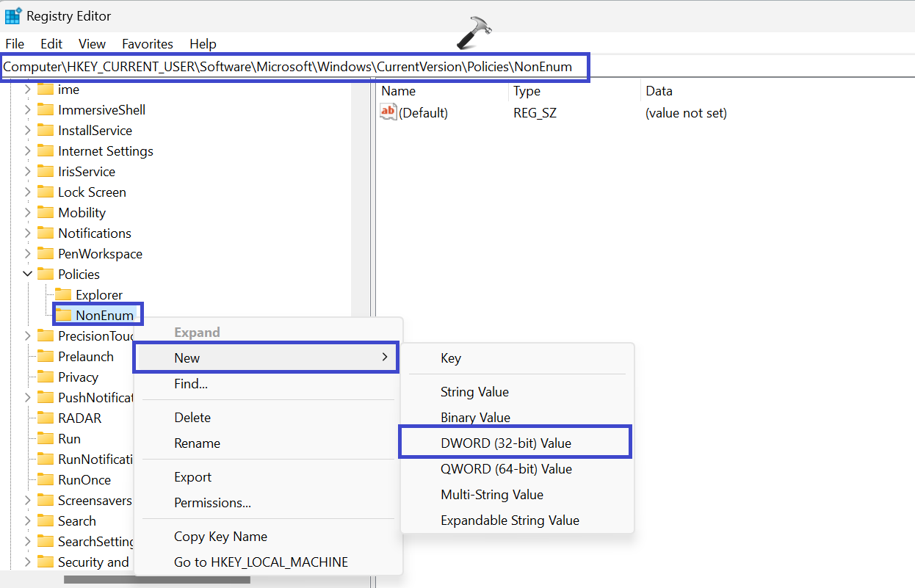This screenshot has width=915, height=588.
Task: Choose Binary Value option
Action: (517, 418)
